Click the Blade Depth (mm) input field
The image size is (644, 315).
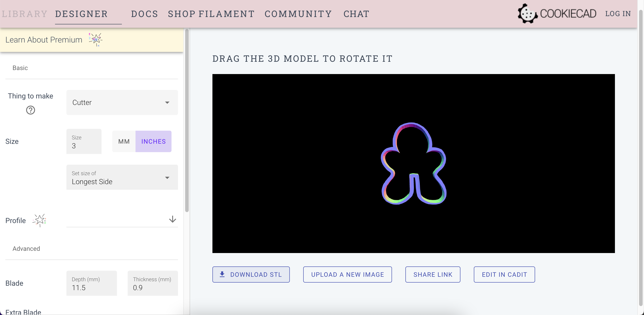91,283
